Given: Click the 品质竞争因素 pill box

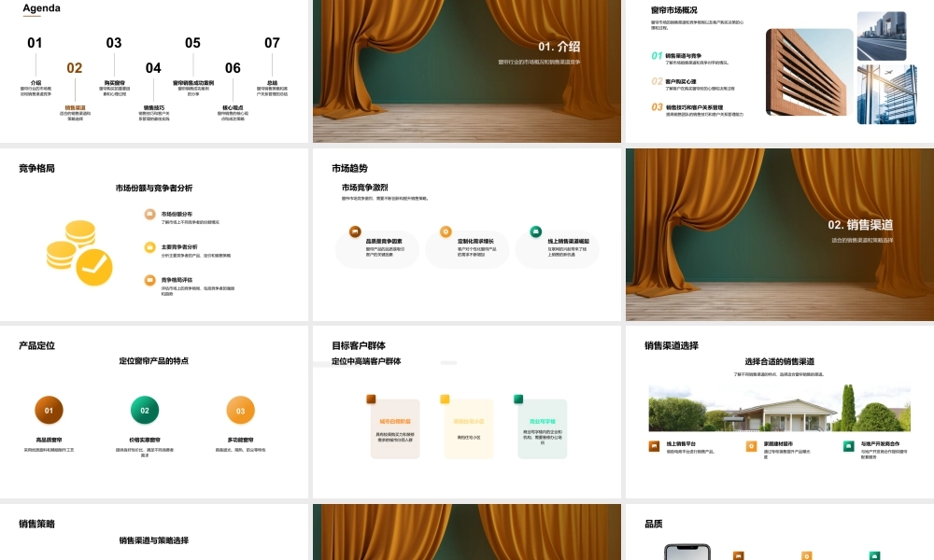Looking at the screenshot, I should 377,249.
